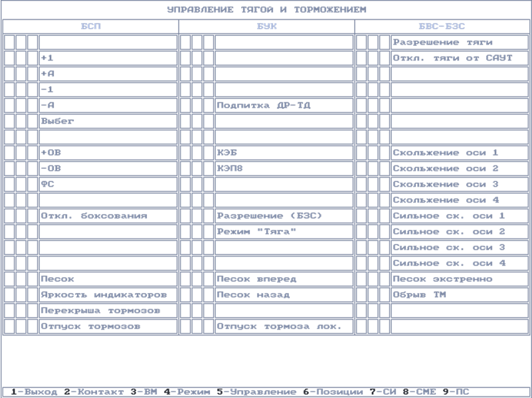
Task: Click indicator box directly left of 'Режим "Тяга"'
Action: pyautogui.click(x=209, y=232)
